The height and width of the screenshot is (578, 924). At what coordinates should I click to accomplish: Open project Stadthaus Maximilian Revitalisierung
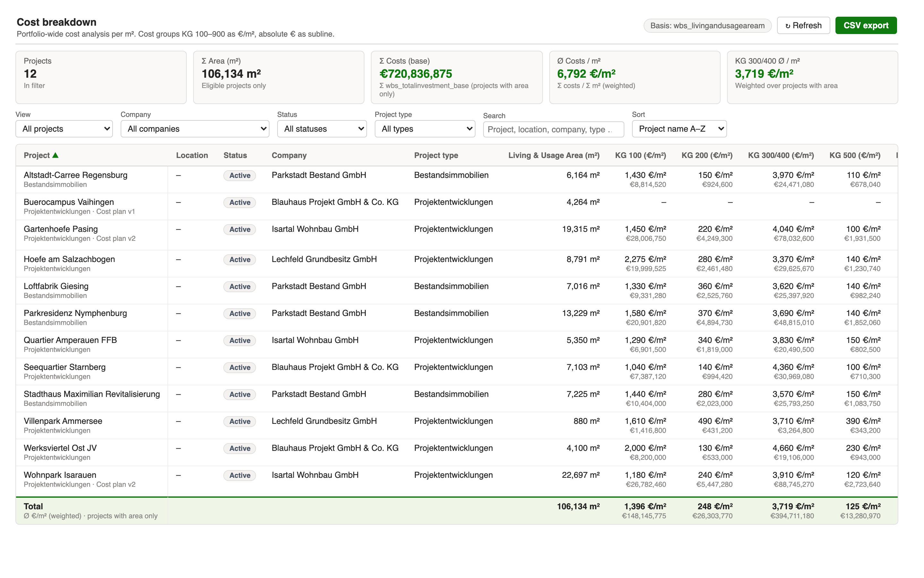pyautogui.click(x=92, y=394)
